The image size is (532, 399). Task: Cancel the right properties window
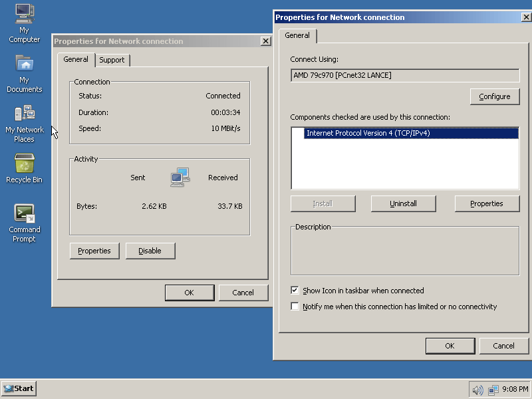503,346
